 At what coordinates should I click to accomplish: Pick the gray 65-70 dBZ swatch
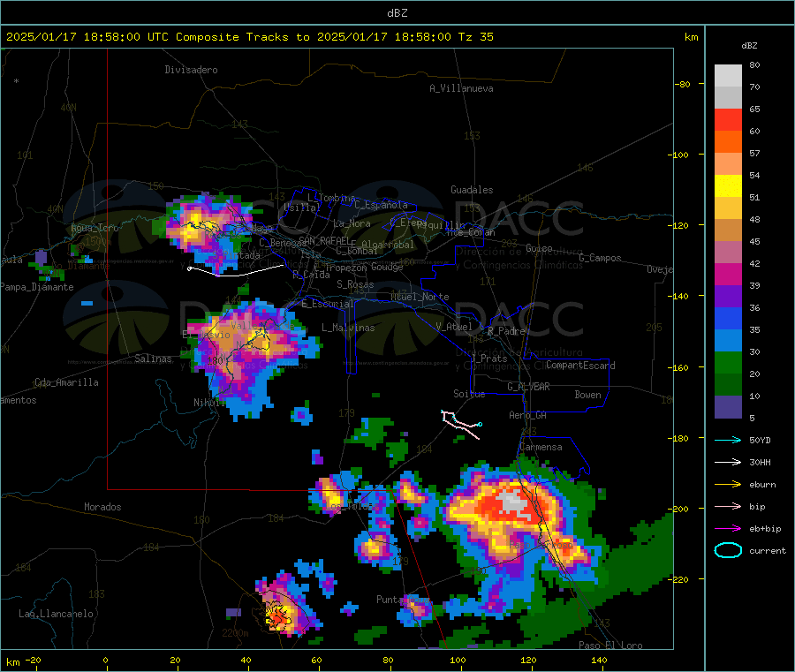point(728,98)
